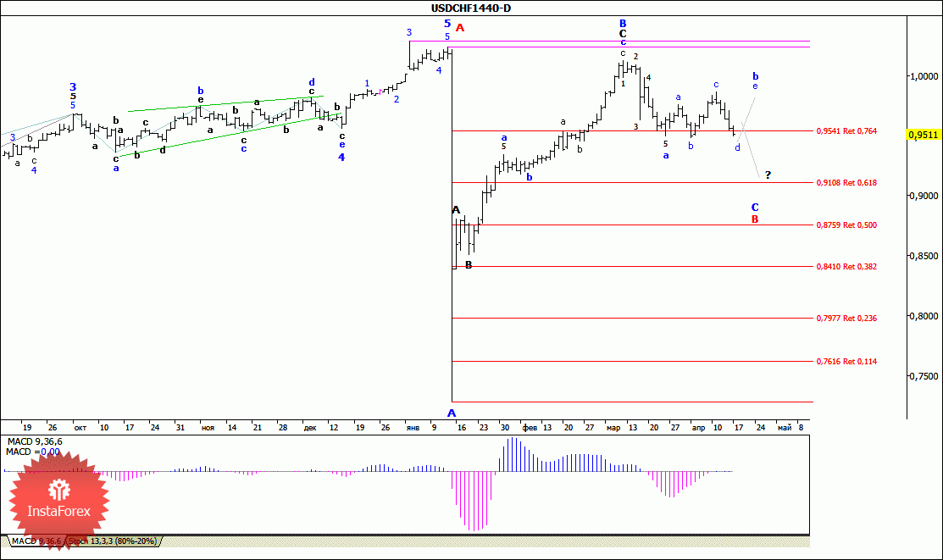The width and height of the screenshot is (943, 560).
Task: Click the 1,0000 price axis label
Action: (924, 76)
